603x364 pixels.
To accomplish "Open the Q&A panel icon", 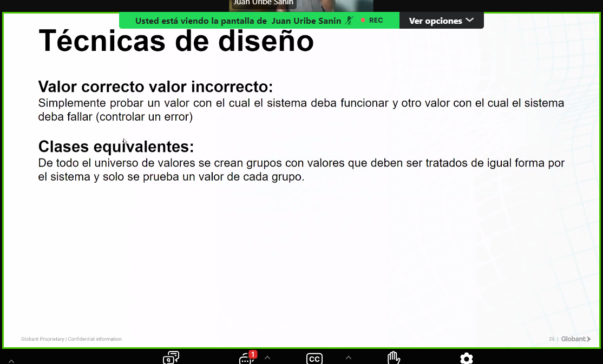I will click(x=171, y=358).
